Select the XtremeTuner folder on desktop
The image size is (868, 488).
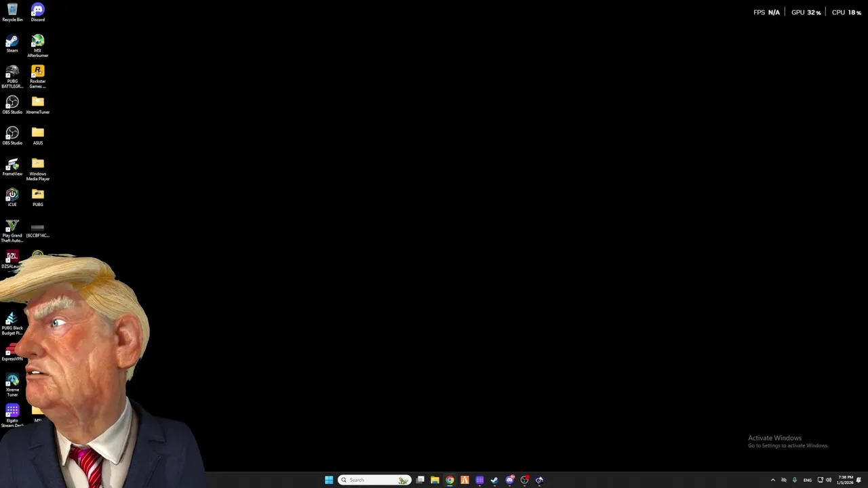point(38,105)
